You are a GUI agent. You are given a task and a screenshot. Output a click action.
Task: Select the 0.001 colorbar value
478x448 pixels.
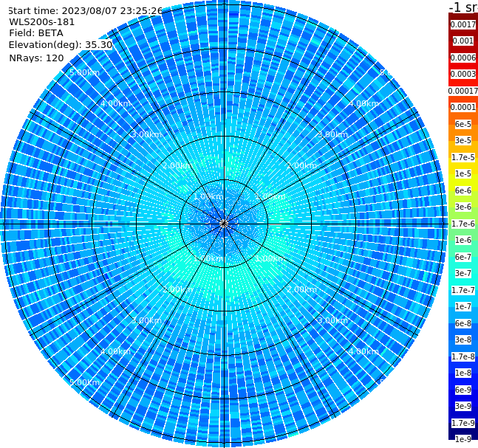tap(463, 41)
